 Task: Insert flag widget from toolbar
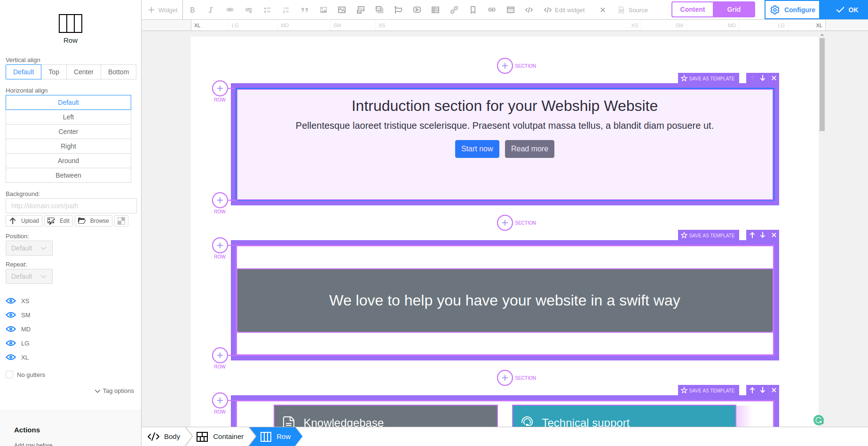pyautogui.click(x=398, y=10)
